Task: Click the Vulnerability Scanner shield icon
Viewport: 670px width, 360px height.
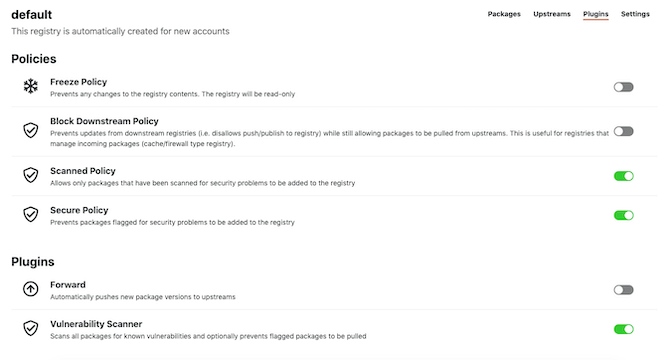Action: [x=30, y=328]
